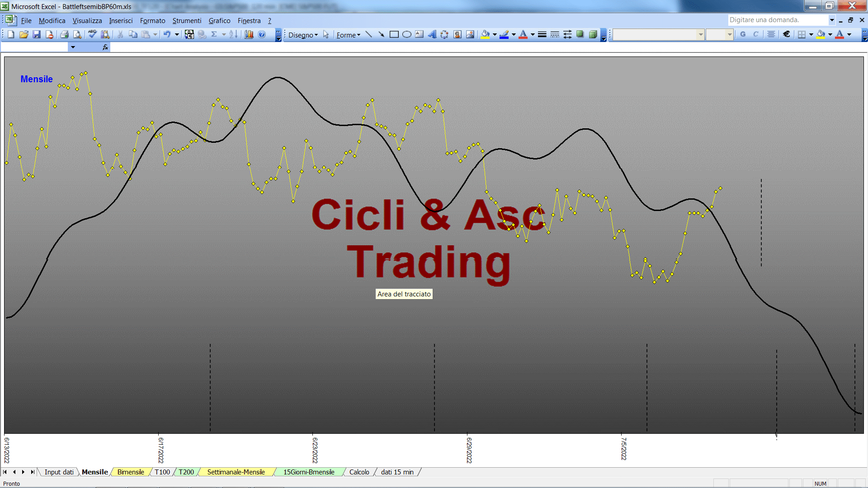
Task: Insert a Text Box from drawing toolbar
Action: pyautogui.click(x=420, y=34)
